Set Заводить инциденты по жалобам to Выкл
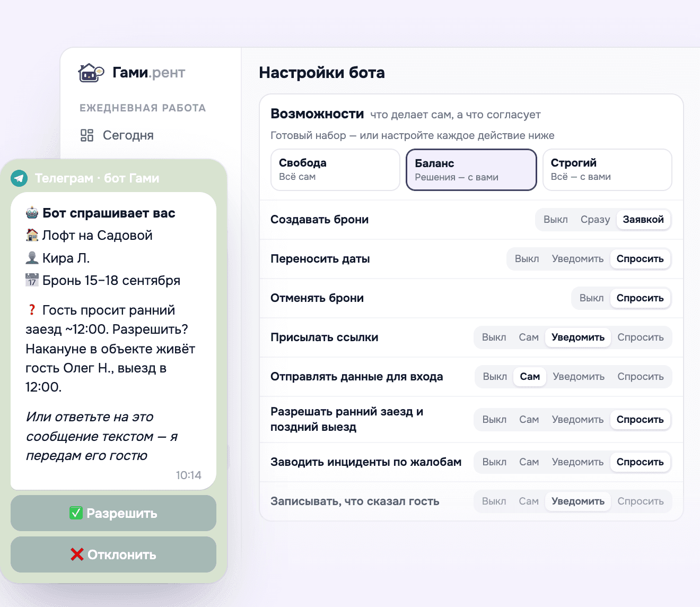 (494, 462)
